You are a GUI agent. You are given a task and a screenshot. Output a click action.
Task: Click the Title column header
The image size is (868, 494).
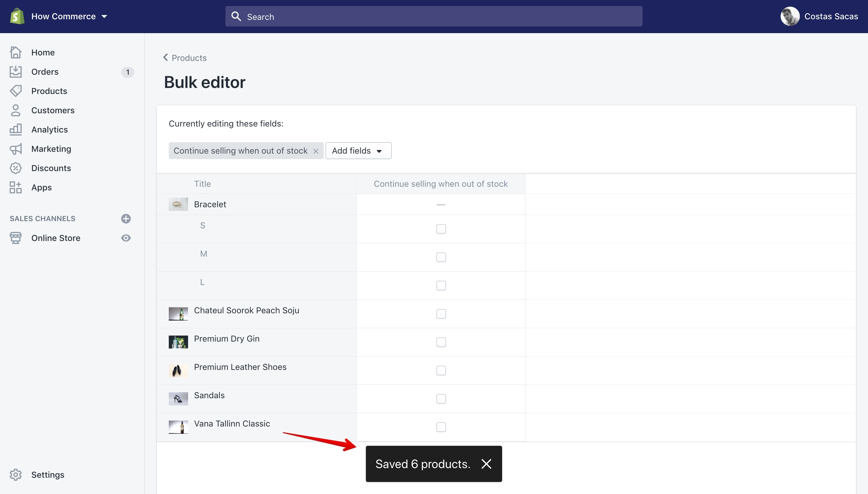202,184
